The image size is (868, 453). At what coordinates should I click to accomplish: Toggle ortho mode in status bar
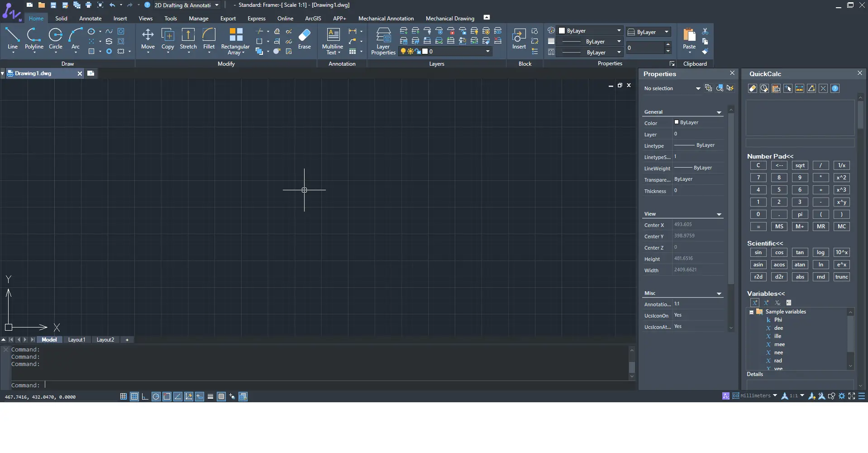point(145,396)
